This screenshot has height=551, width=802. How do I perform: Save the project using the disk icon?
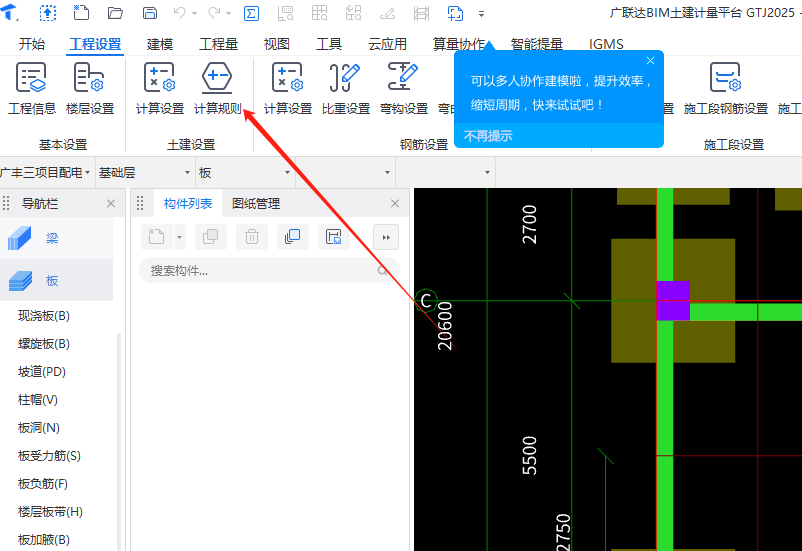pos(149,13)
